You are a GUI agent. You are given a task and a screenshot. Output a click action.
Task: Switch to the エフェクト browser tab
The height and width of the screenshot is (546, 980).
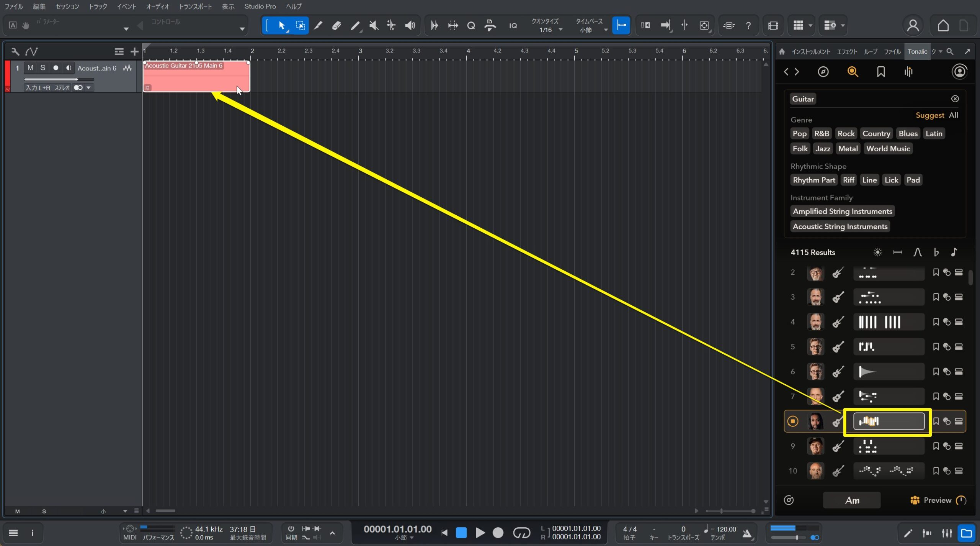[847, 52]
